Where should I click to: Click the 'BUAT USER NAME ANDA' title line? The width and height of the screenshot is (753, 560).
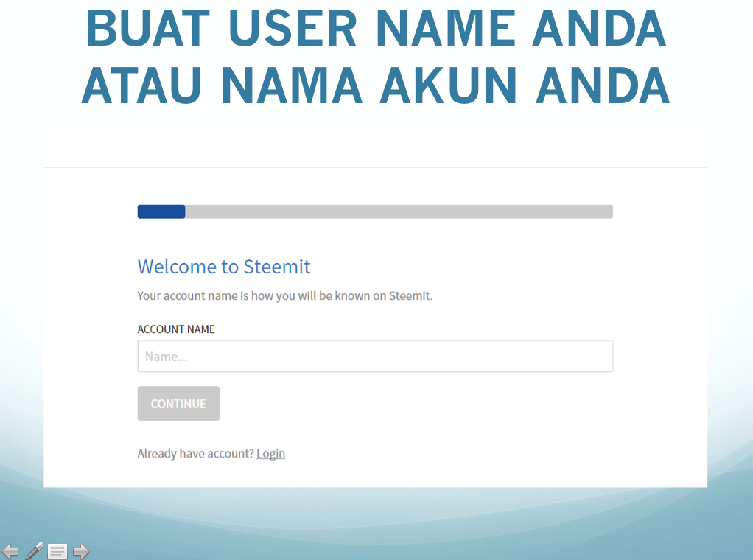click(x=376, y=29)
